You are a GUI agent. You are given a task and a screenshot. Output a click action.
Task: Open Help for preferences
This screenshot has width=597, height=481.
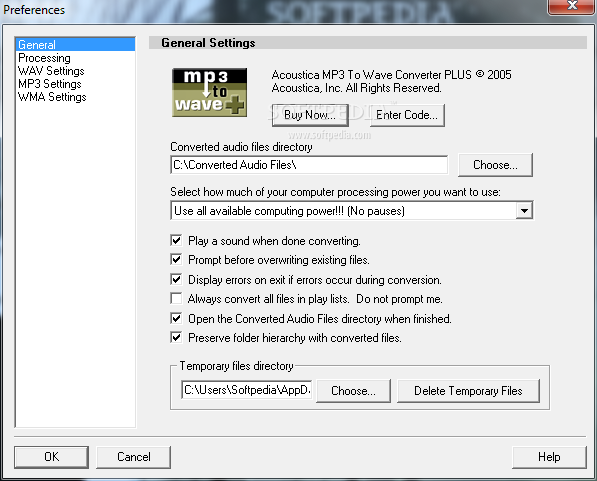(549, 457)
